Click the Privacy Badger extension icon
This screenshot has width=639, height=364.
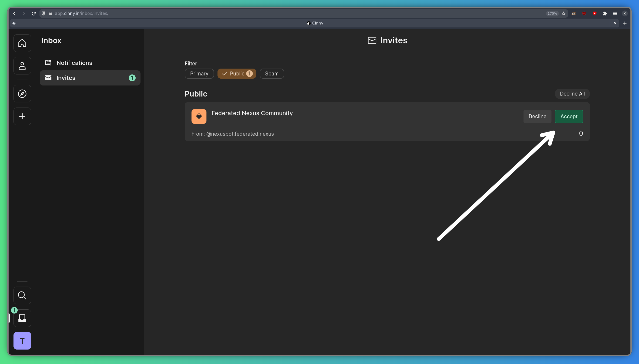pos(574,14)
